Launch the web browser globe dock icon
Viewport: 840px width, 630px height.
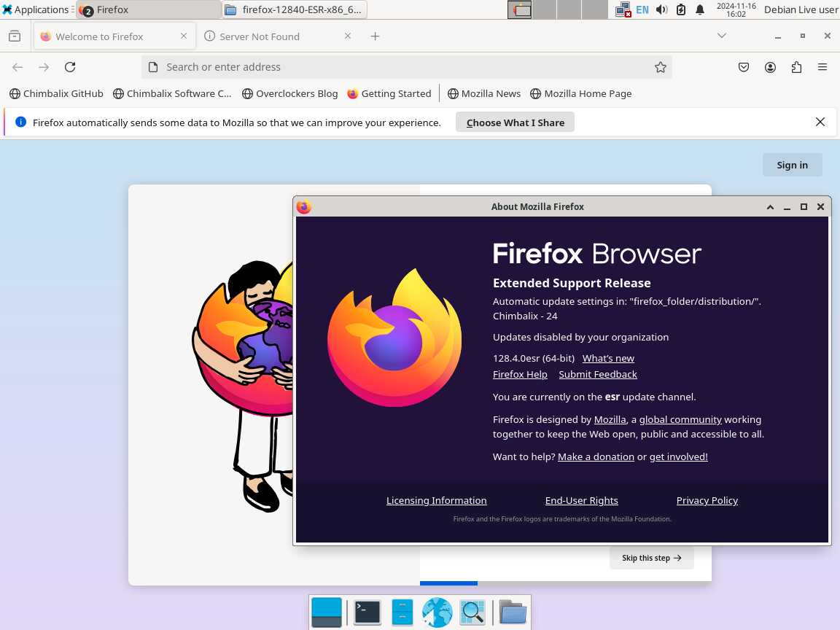tap(437, 612)
